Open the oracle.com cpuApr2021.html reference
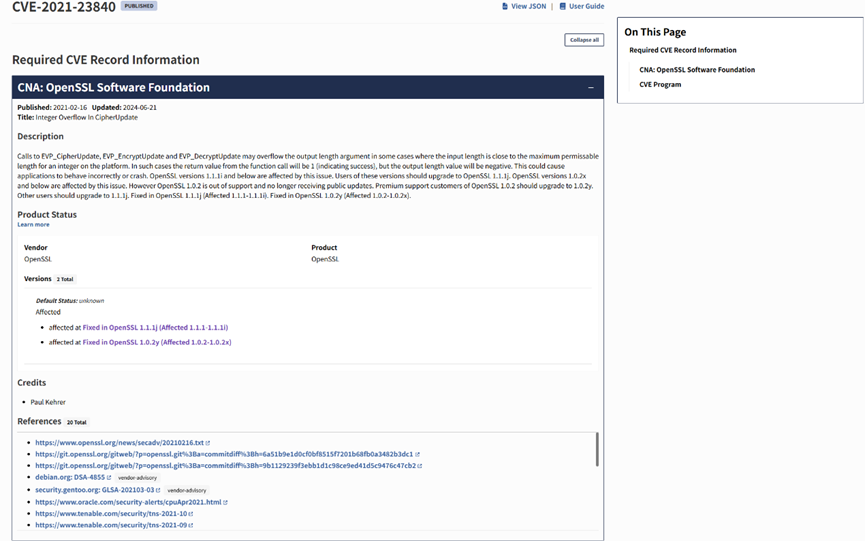Viewport: 865px width, 541px height. click(x=128, y=502)
